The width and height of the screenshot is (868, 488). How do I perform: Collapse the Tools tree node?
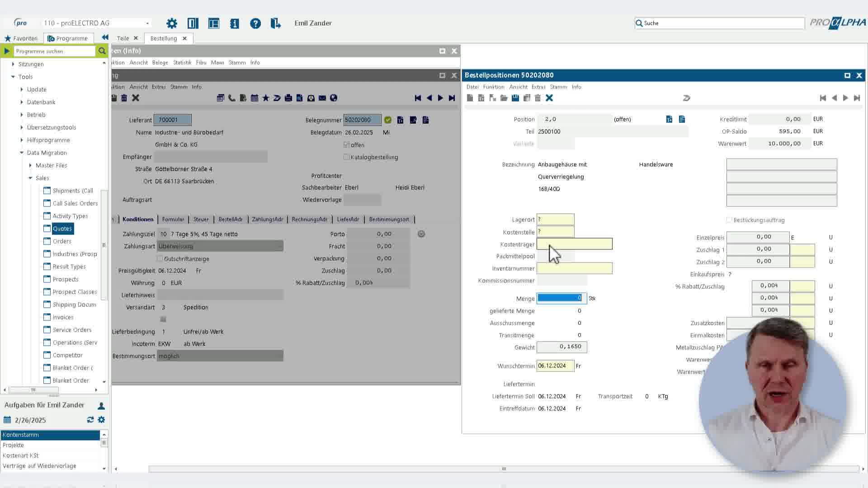13,77
